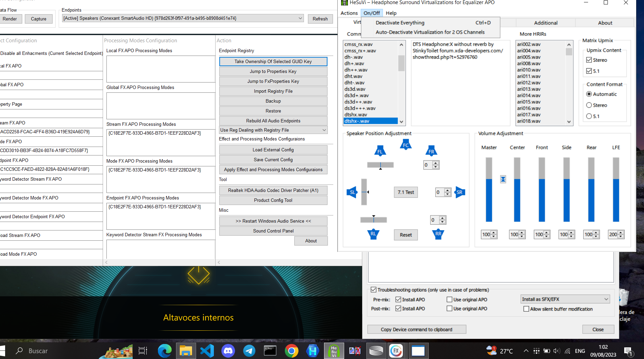Click the Master volume slider
The width and height of the screenshot is (644, 359).
[x=489, y=190]
